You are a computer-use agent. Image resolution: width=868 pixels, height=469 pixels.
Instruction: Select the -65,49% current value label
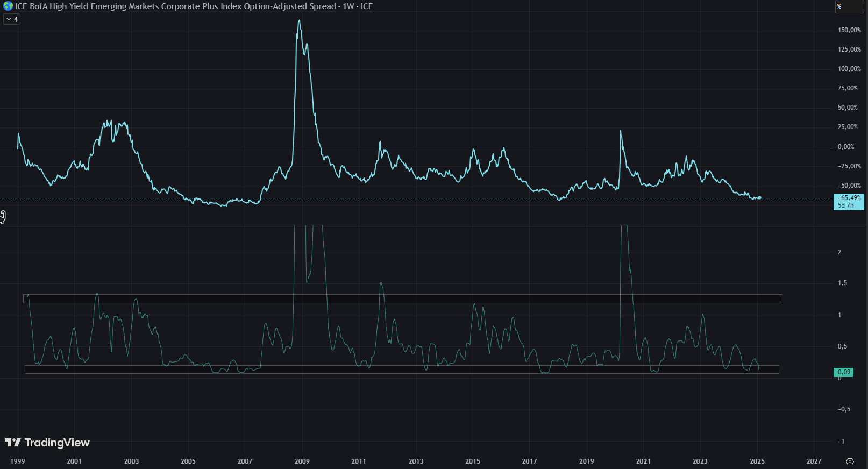tap(849, 202)
